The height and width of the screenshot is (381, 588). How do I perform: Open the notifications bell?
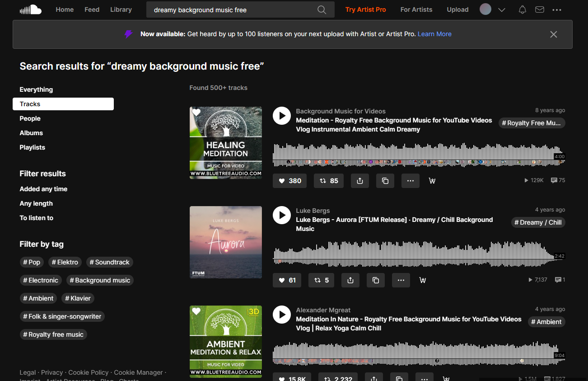click(x=523, y=9)
